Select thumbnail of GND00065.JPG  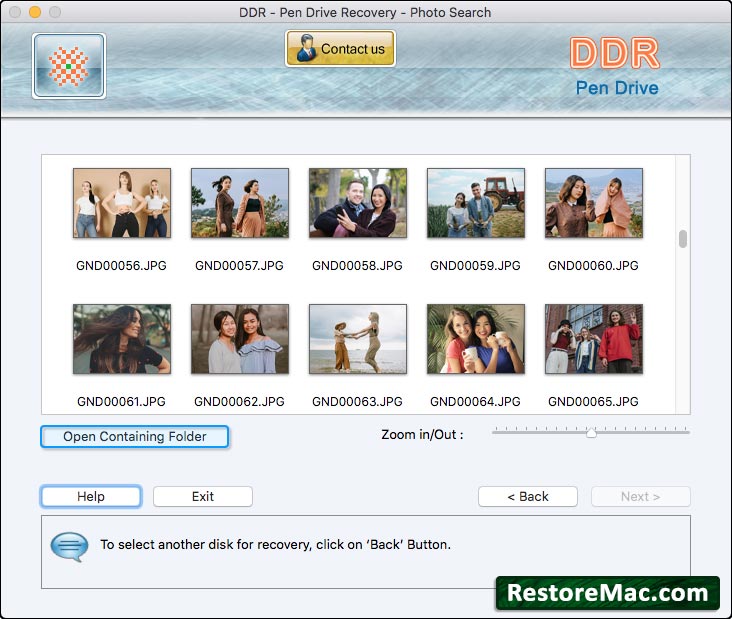pos(594,339)
